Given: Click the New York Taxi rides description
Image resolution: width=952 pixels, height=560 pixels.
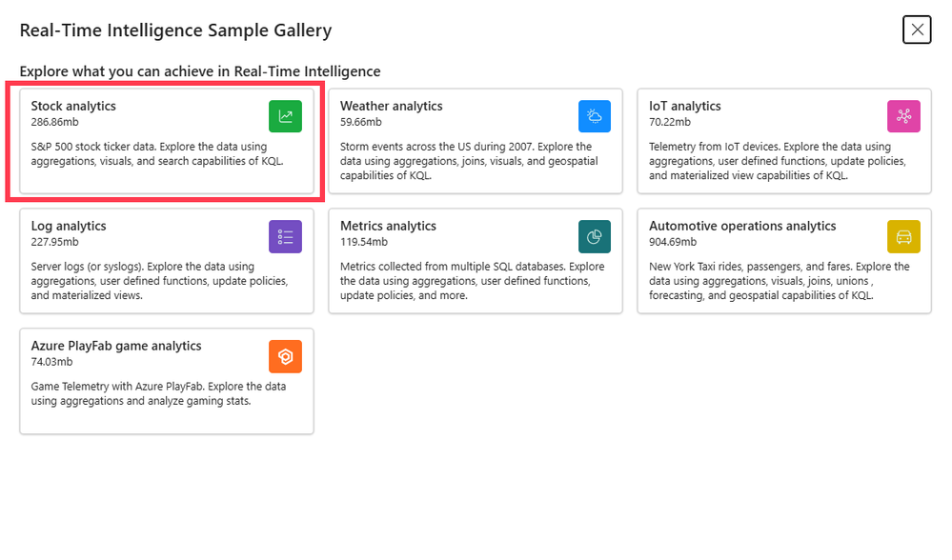Looking at the screenshot, I should pyautogui.click(x=779, y=281).
